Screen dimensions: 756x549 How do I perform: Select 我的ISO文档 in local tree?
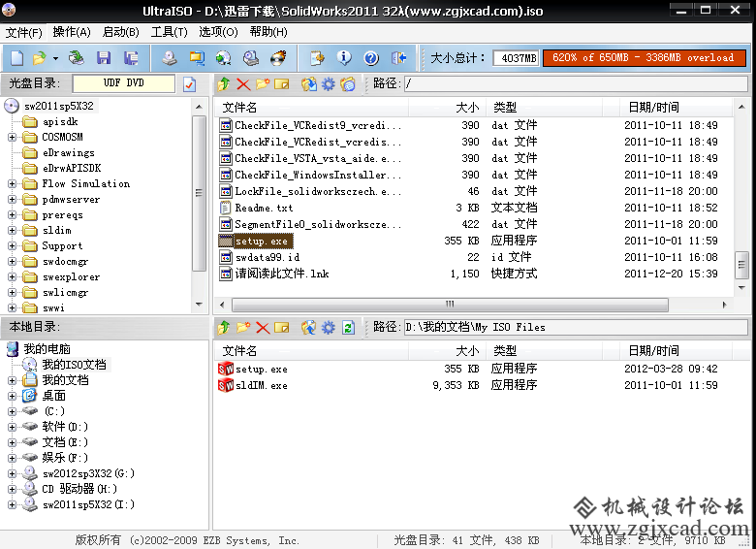(74, 365)
